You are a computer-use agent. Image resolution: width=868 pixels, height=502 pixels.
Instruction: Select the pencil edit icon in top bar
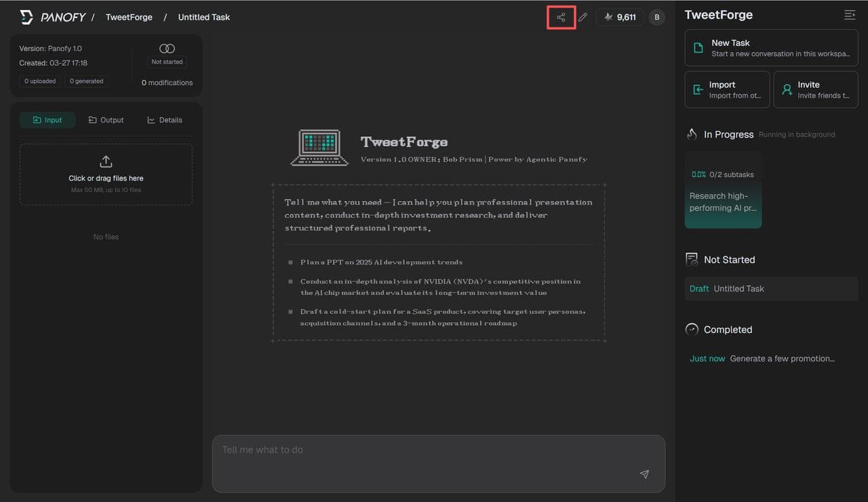[583, 17]
